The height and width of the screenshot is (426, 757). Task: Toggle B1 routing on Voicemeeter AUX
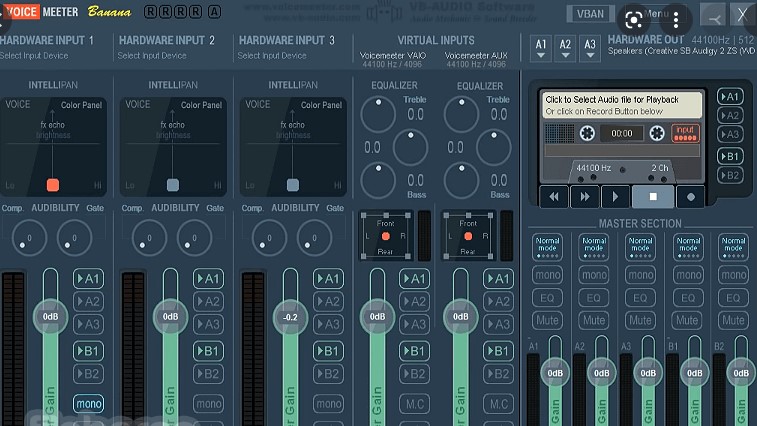point(498,351)
